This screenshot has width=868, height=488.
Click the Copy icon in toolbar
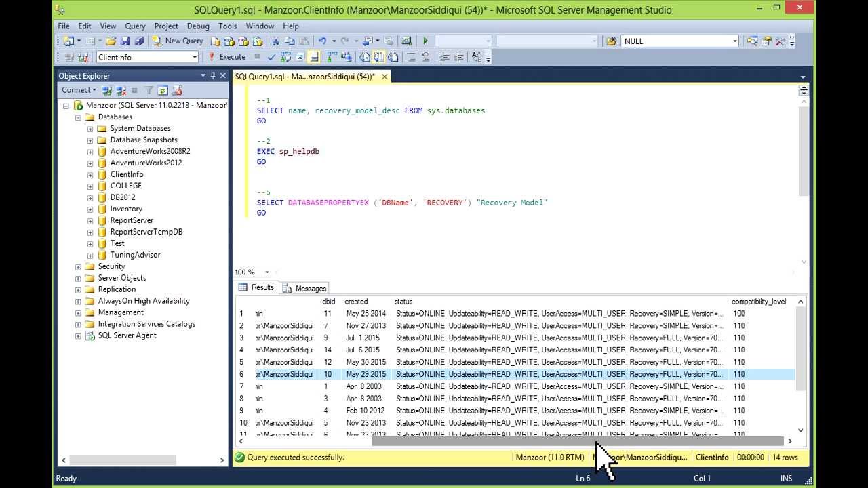click(x=289, y=41)
